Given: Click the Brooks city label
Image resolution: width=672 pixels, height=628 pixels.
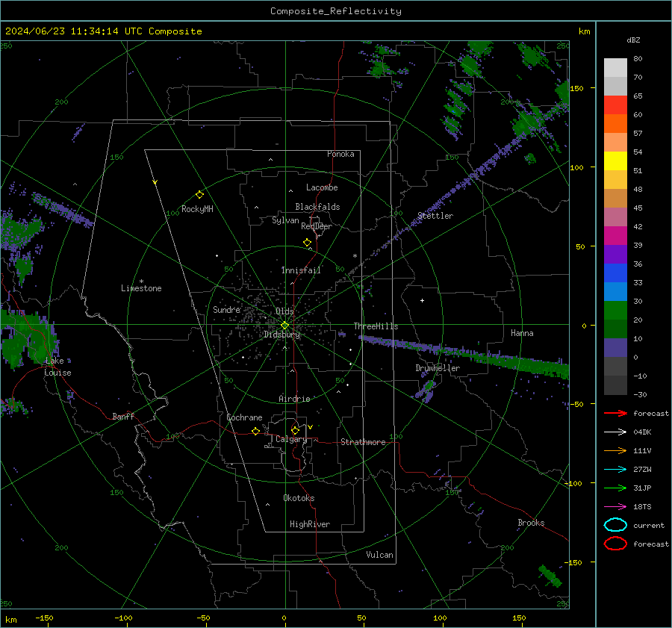Looking at the screenshot, I should click(531, 523).
